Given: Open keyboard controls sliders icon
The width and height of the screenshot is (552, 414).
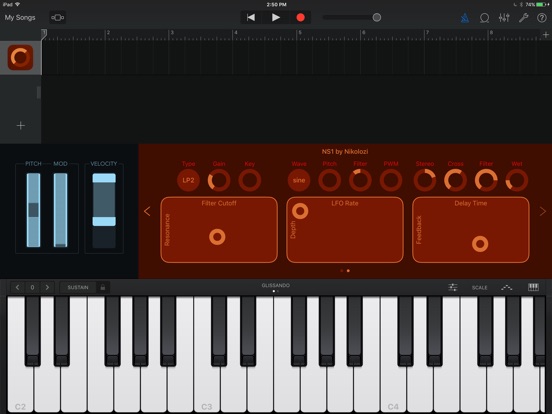Looking at the screenshot, I should click(453, 287).
